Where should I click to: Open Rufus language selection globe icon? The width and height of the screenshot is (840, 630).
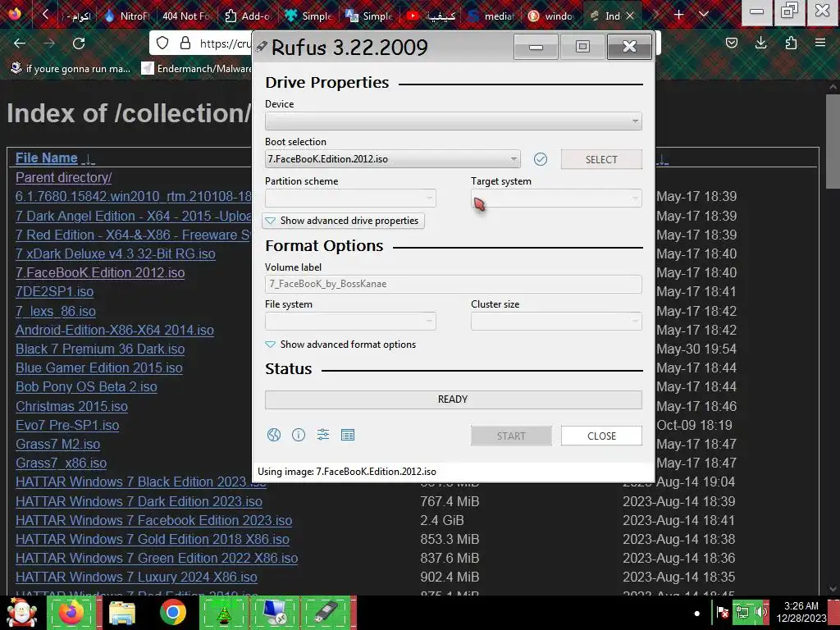(274, 435)
